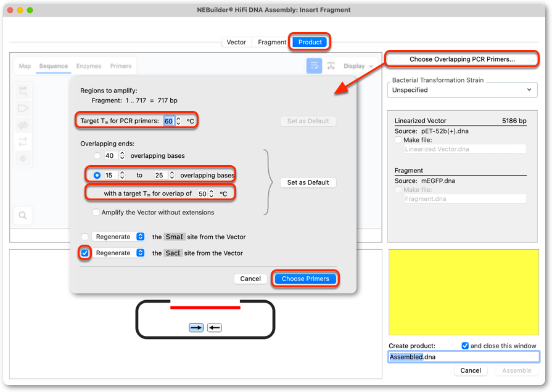This screenshot has width=552, height=392.
Task: Click the circular marker icon in sidebar
Action: [x=23, y=158]
